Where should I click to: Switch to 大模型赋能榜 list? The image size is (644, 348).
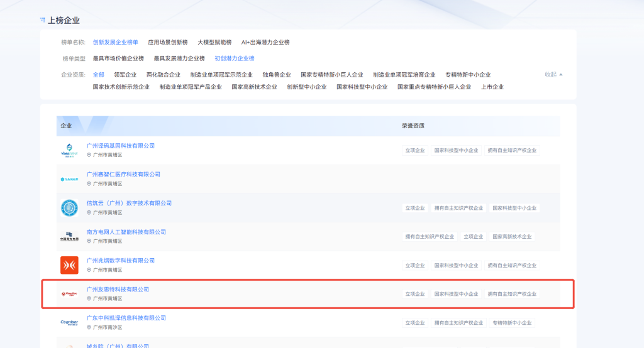pos(214,42)
